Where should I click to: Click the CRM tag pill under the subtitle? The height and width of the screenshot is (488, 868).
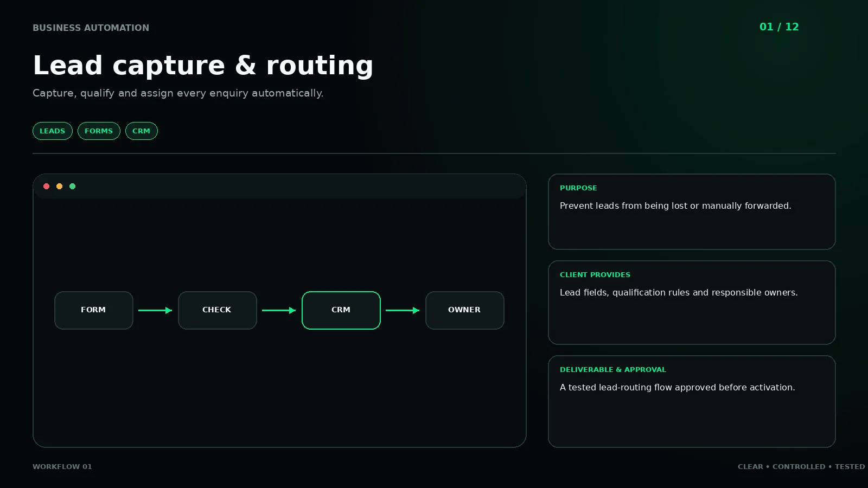pyautogui.click(x=142, y=131)
